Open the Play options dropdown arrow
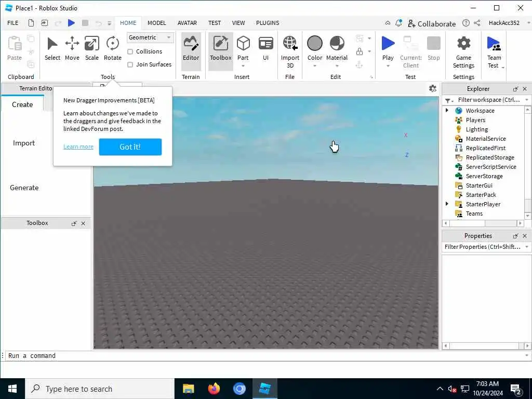Image resolution: width=532 pixels, height=399 pixels. pos(388,66)
